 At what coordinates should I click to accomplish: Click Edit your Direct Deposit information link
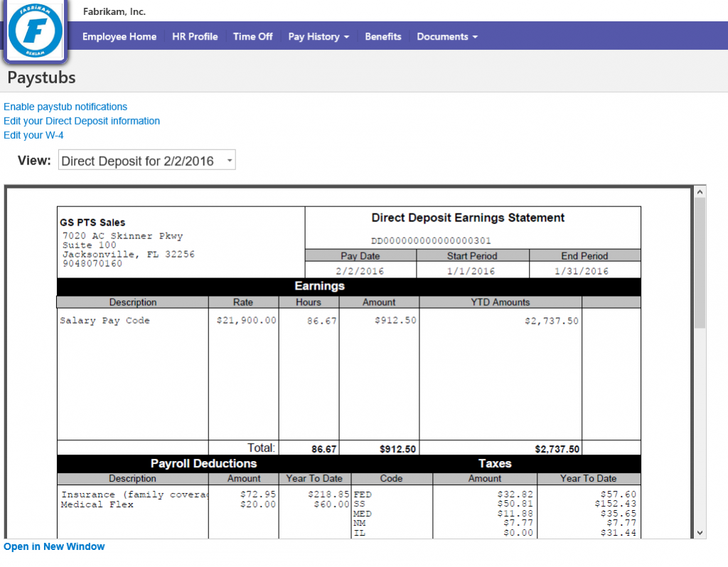point(82,122)
